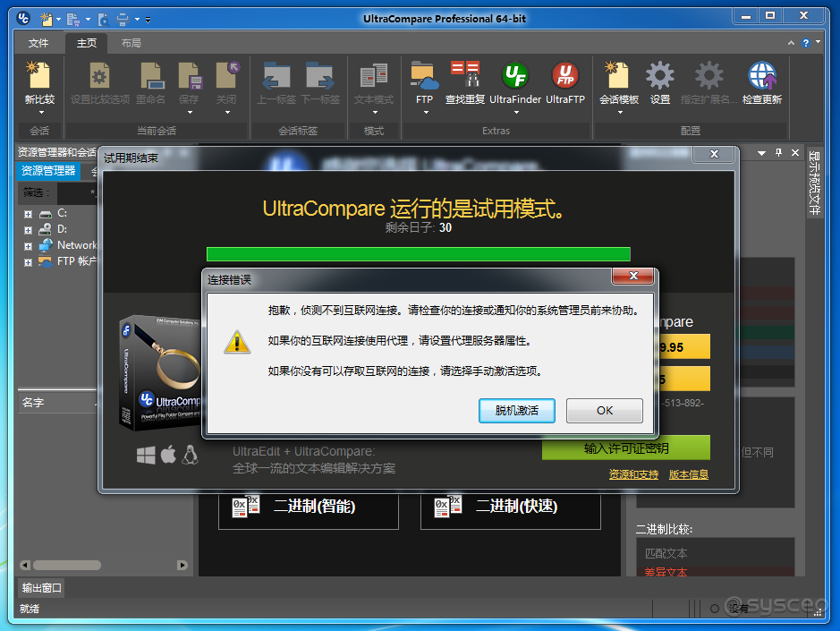Click scrollbar right arrow in explorer panel
The height and width of the screenshot is (631, 840).
coord(182,565)
